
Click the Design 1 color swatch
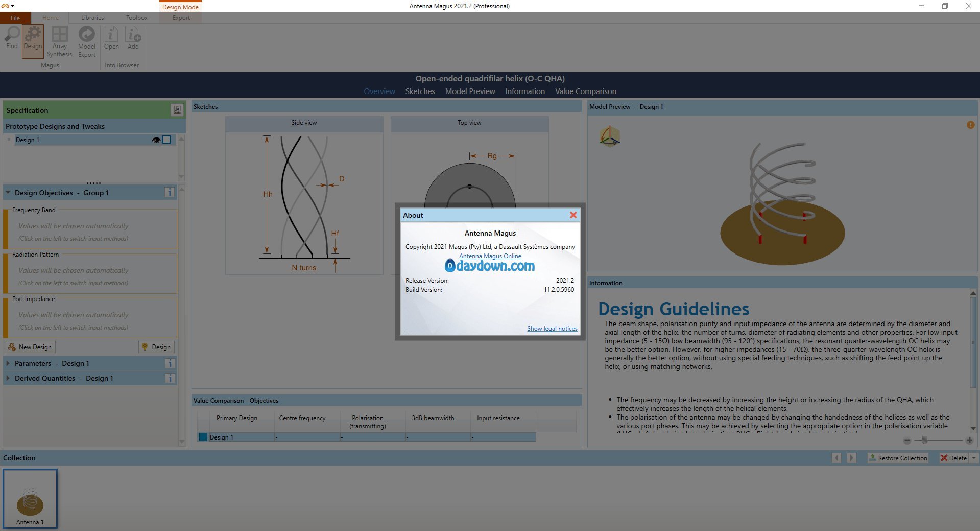pyautogui.click(x=203, y=437)
